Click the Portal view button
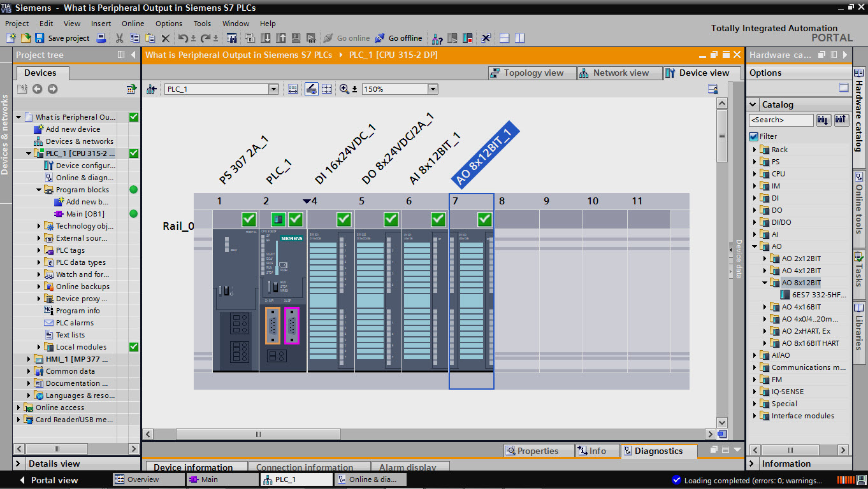 (54, 480)
